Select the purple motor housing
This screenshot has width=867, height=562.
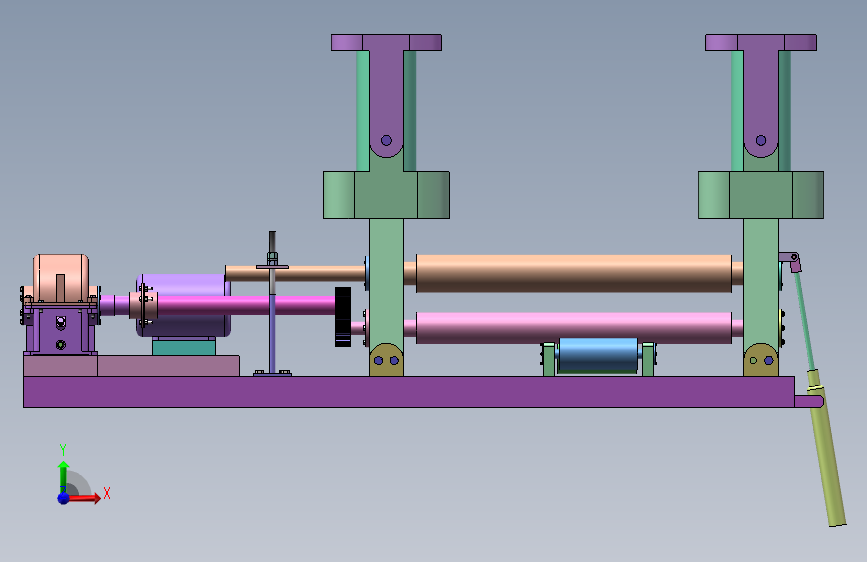[x=183, y=305]
